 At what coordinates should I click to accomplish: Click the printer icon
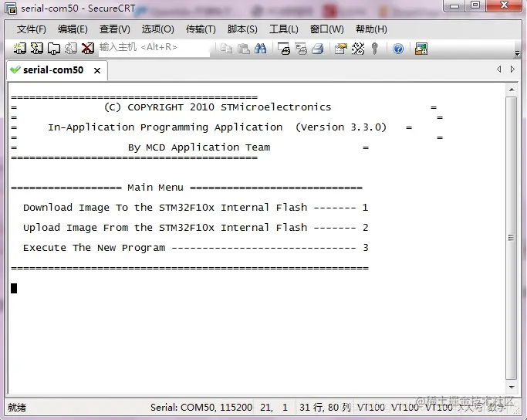pyautogui.click(x=318, y=49)
